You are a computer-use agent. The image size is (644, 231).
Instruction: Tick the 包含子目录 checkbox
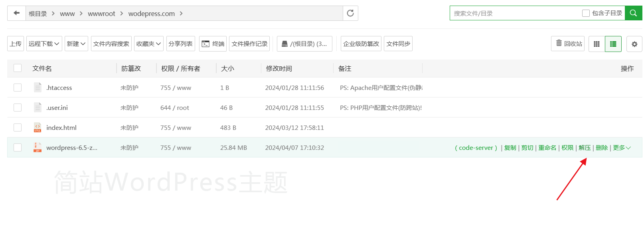pos(586,13)
